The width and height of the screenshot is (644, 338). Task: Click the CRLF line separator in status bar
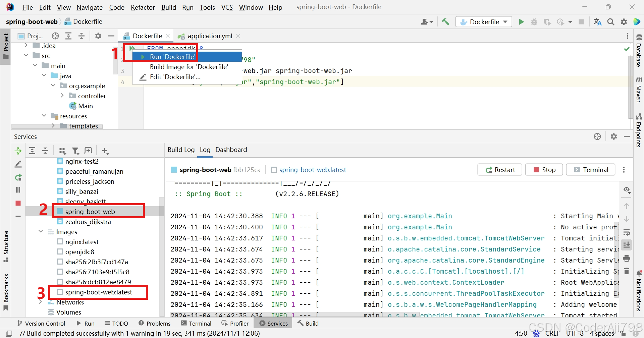[552, 333]
